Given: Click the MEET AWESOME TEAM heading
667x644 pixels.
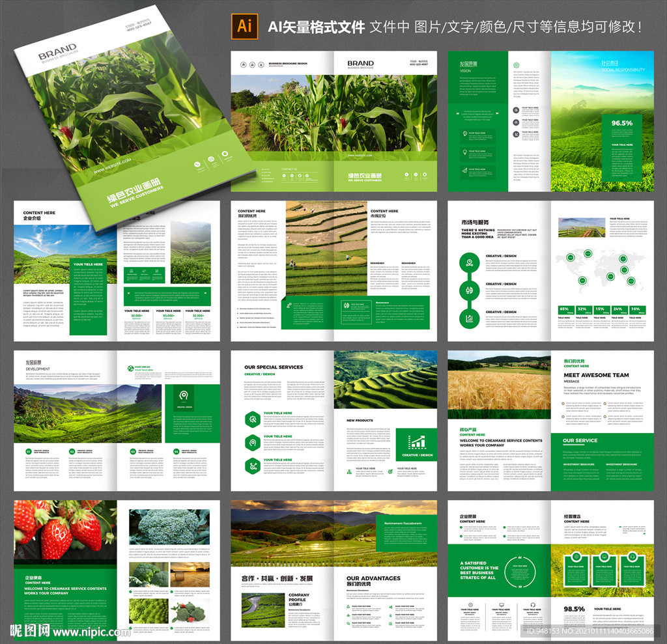Looking at the screenshot, I should 596,375.
